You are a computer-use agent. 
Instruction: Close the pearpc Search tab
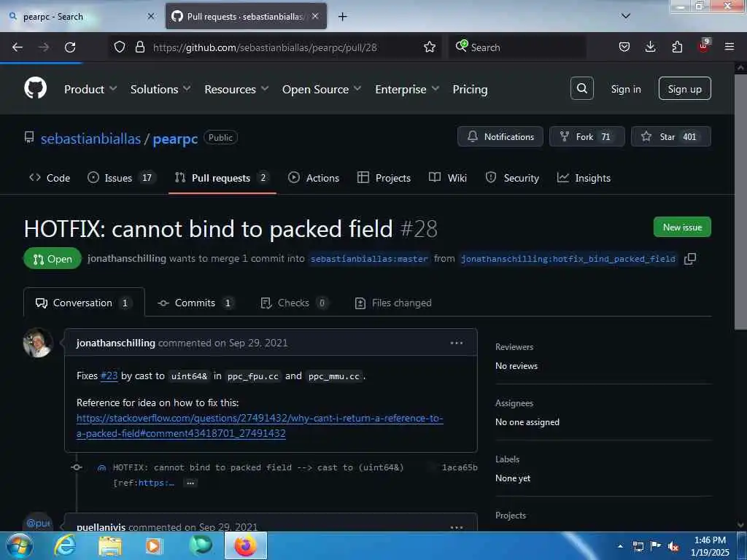pyautogui.click(x=151, y=16)
